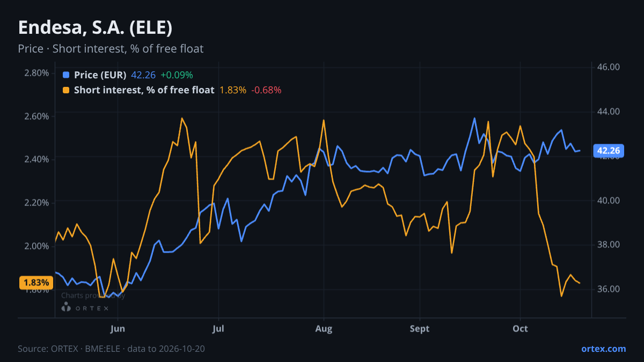Viewport: 644px width, 362px height.
Task: Click the Aug x-axis label
Action: [324, 328]
